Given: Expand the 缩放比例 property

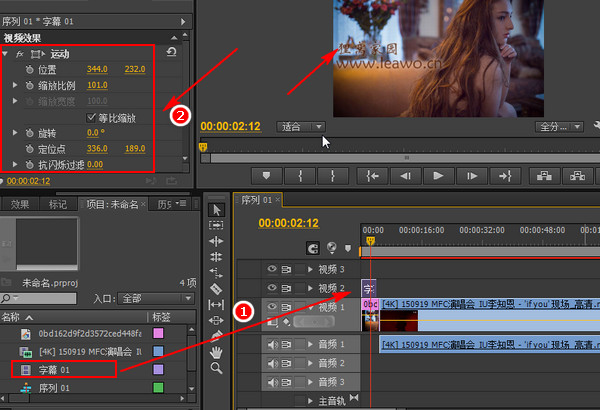Looking at the screenshot, I should click(x=15, y=85).
